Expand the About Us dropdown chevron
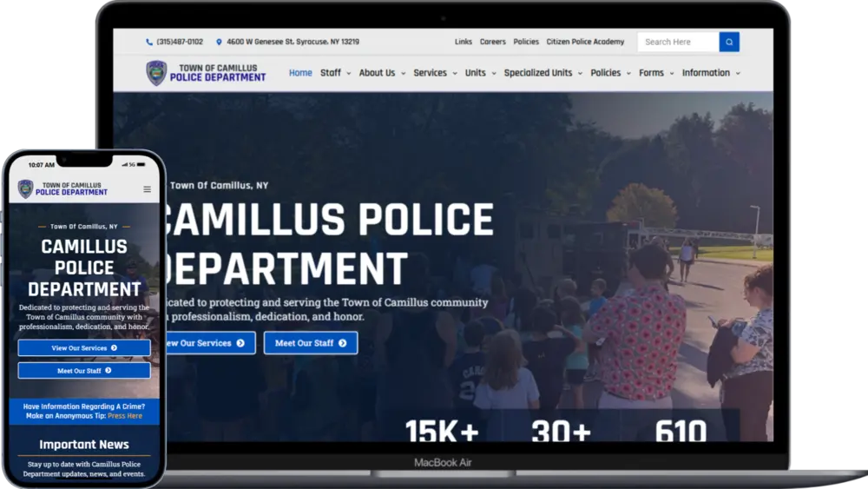Screen dimensions: 868x489 [403, 73]
